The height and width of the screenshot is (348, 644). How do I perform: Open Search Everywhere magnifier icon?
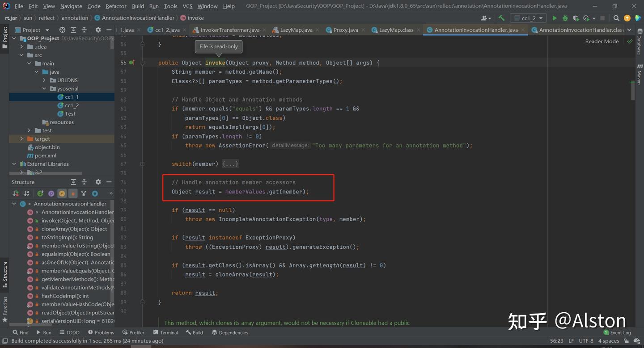coord(616,18)
